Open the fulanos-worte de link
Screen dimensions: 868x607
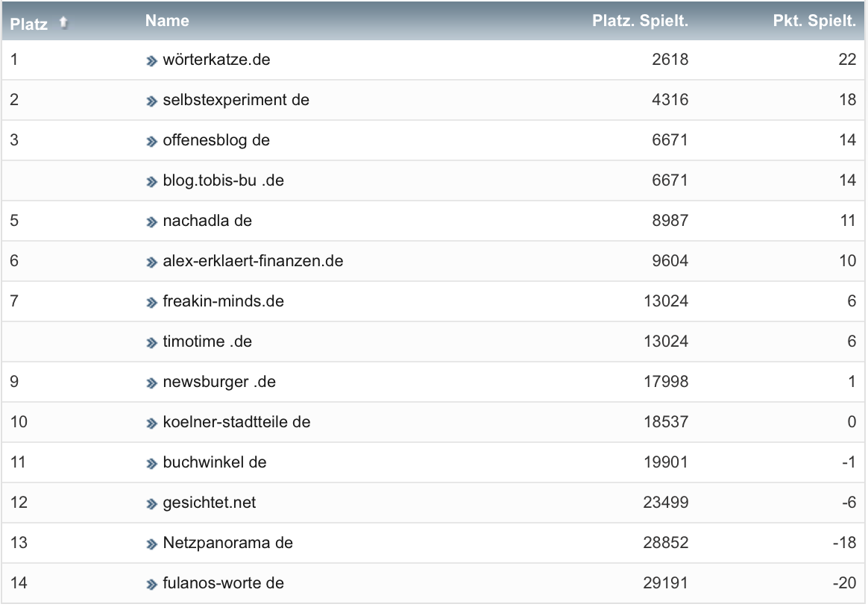pos(223,583)
